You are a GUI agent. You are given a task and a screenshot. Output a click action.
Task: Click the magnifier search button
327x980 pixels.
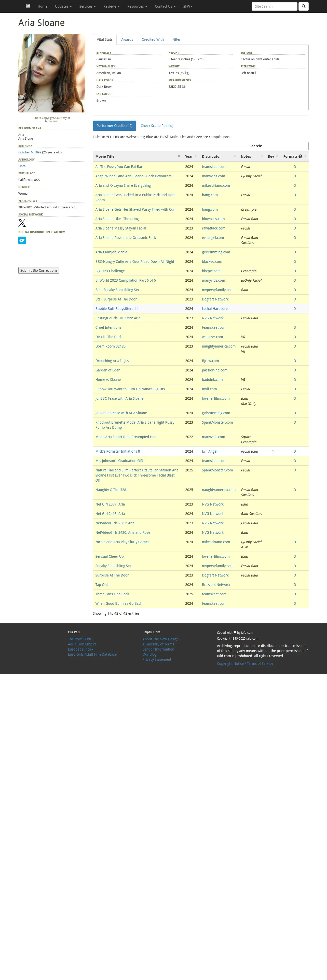(x=303, y=6)
